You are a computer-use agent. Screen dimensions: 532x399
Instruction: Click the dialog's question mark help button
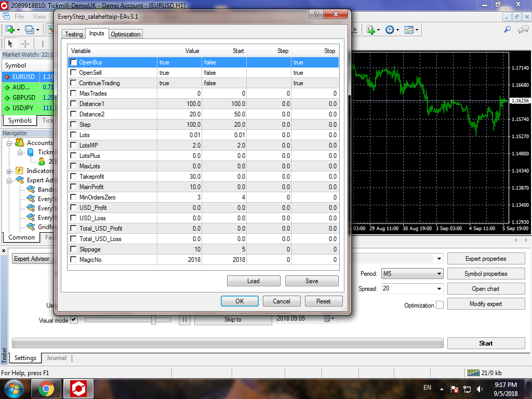pos(316,14)
